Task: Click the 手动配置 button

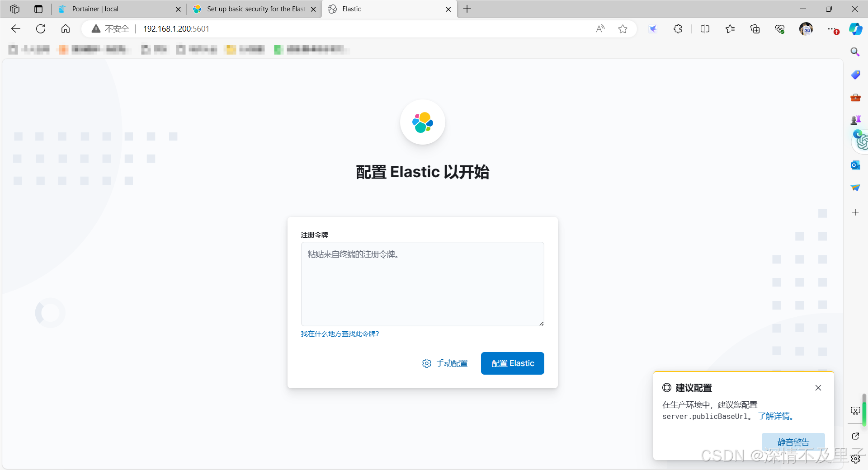Action: 445,363
